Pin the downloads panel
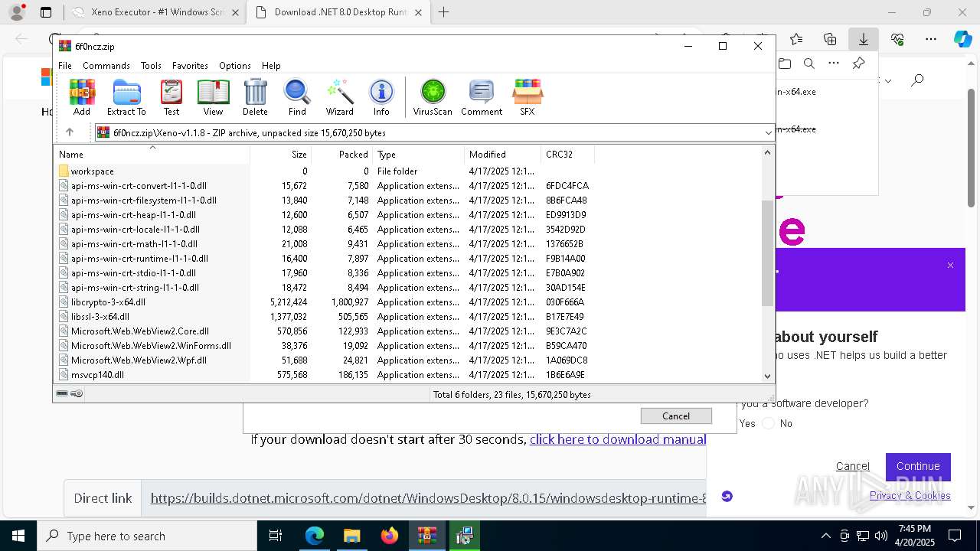Viewport: 980px width, 551px height. [858, 64]
